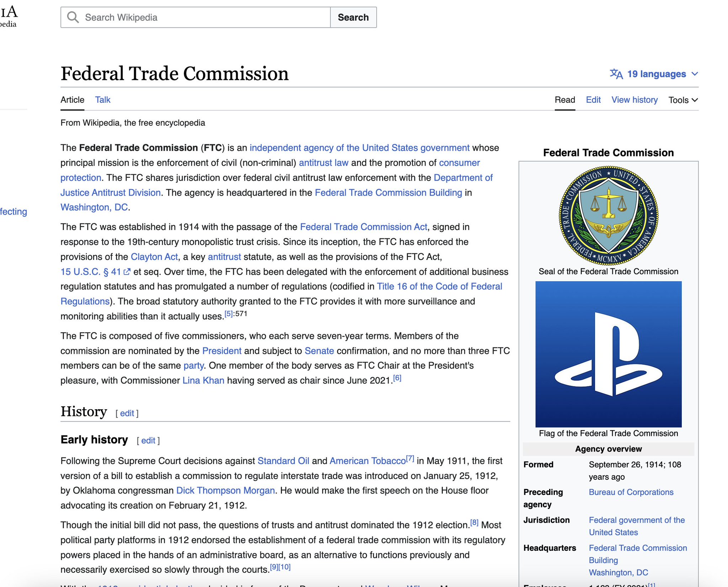Jump to citation [8]
Image resolution: width=728 pixels, height=587 pixels.
click(474, 523)
